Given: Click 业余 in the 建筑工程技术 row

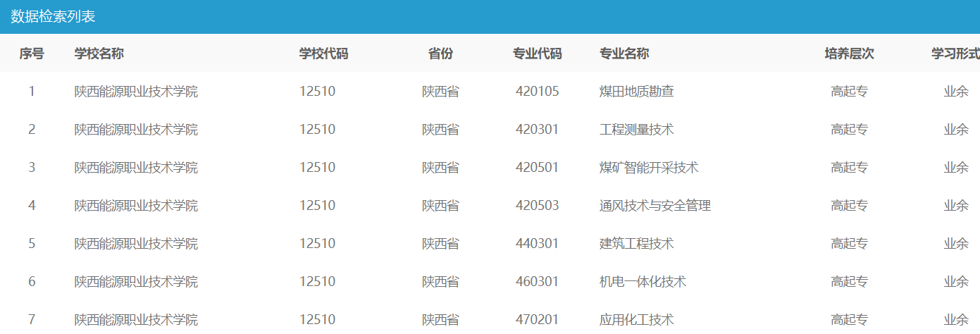Looking at the screenshot, I should (x=956, y=244).
